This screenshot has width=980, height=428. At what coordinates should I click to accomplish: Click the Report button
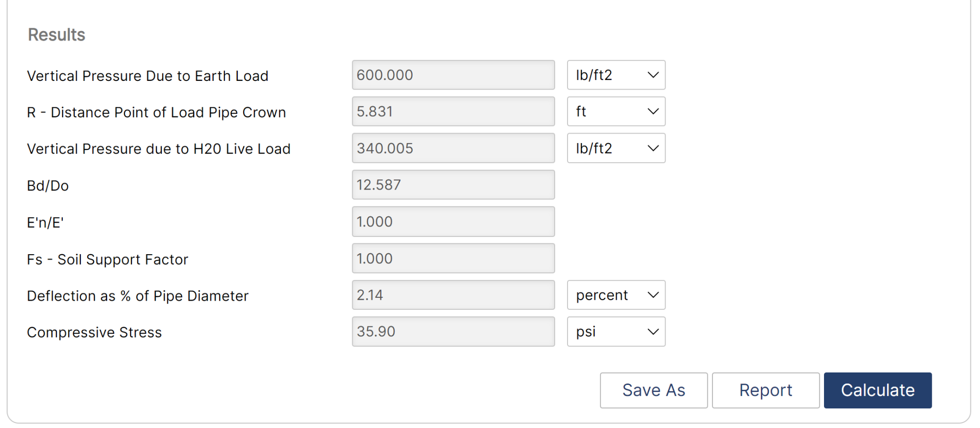766,390
